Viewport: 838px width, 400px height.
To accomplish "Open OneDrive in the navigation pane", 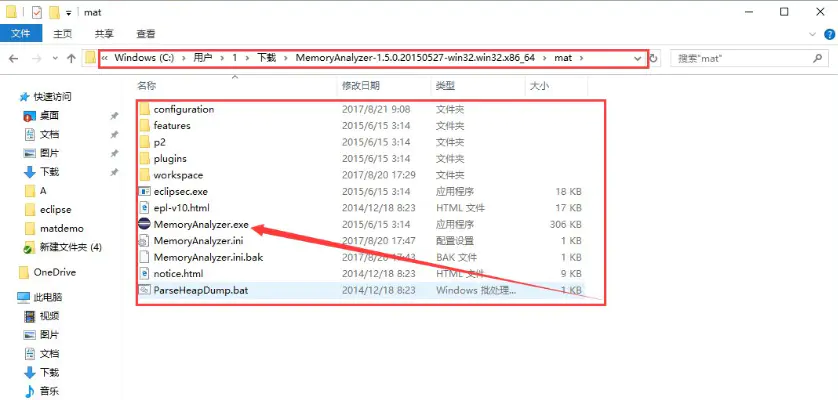I will point(55,272).
